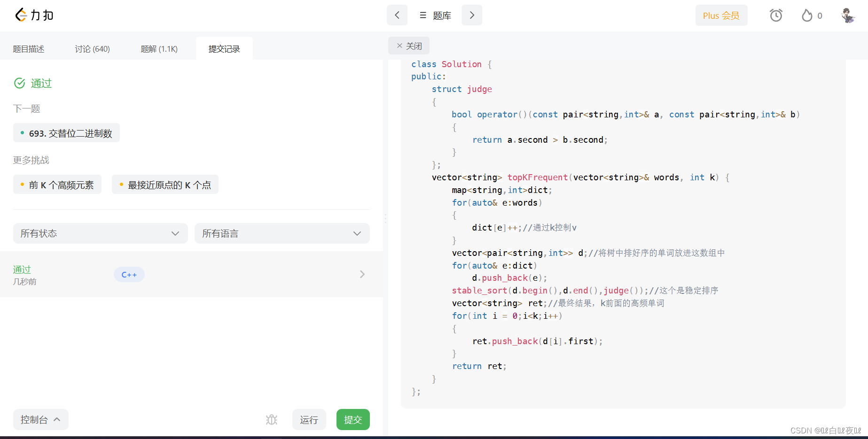The width and height of the screenshot is (868, 439).
Task: Open the 前 K 个高频元素 challenge
Action: pyautogui.click(x=57, y=185)
